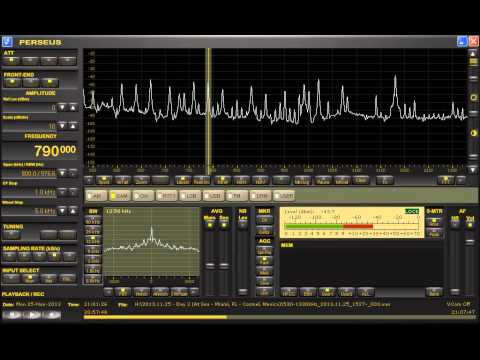Reduce the Span with its down arrow
The image size is (480, 360).
[62, 173]
